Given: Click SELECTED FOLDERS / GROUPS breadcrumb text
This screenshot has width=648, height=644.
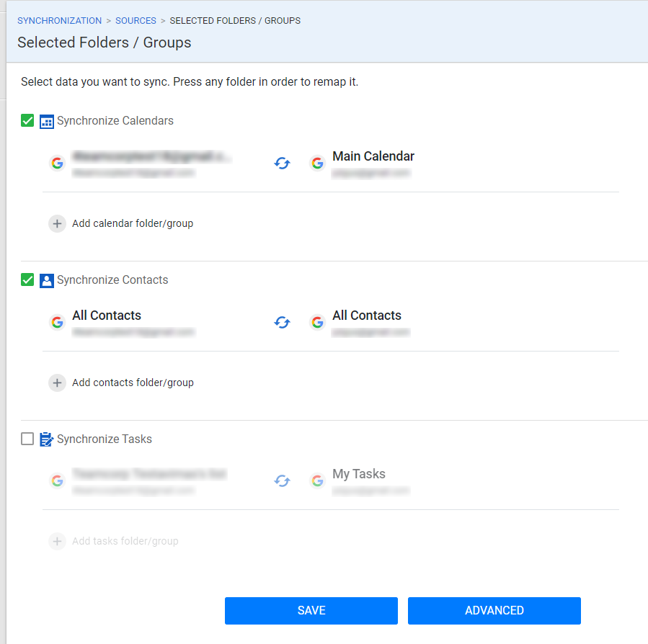Looking at the screenshot, I should [x=235, y=21].
